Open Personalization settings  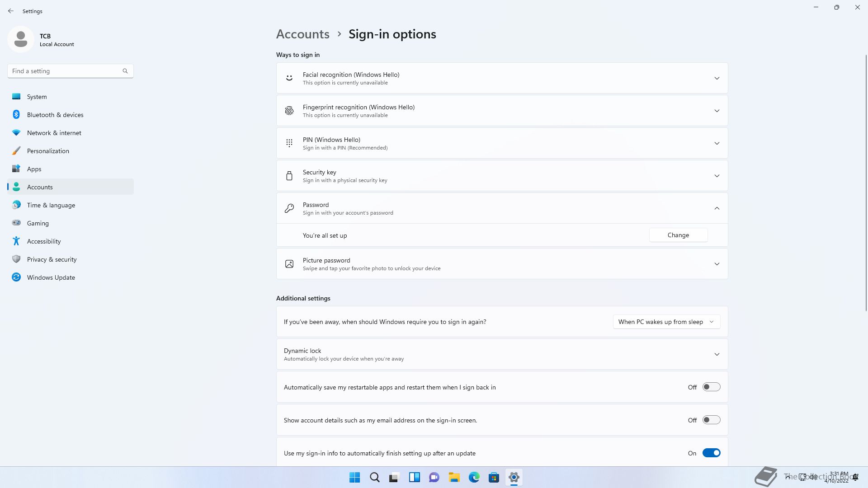(71, 151)
